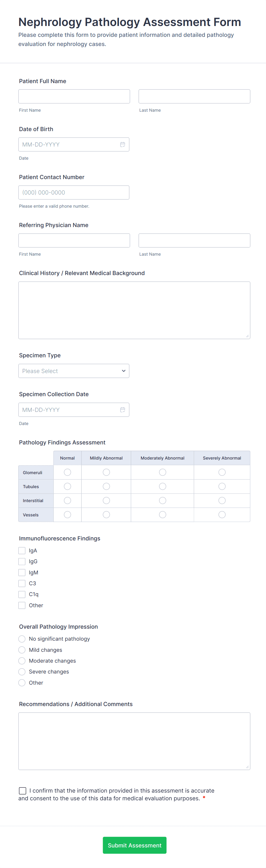
Task: Click the referring physician Last Name field
Action: 194,240
